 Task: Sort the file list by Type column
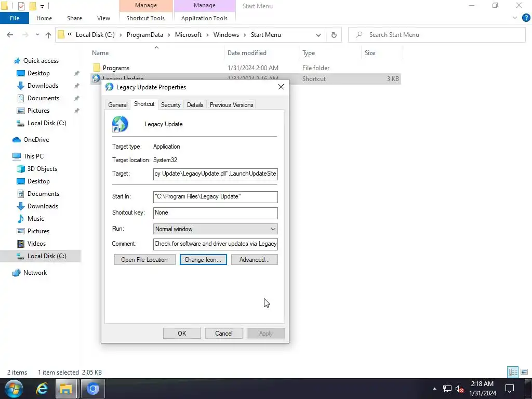pos(309,53)
